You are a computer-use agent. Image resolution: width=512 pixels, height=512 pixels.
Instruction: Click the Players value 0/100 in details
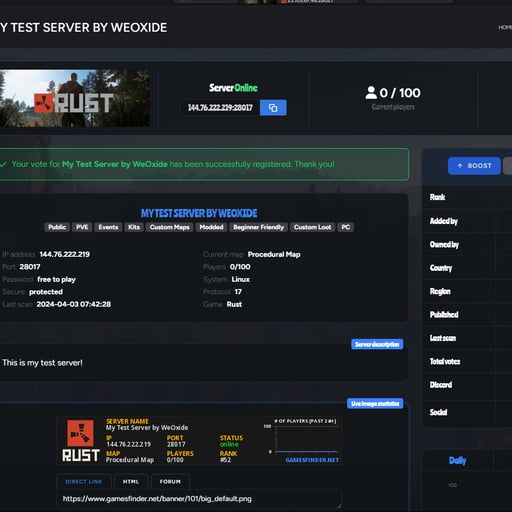(x=240, y=267)
